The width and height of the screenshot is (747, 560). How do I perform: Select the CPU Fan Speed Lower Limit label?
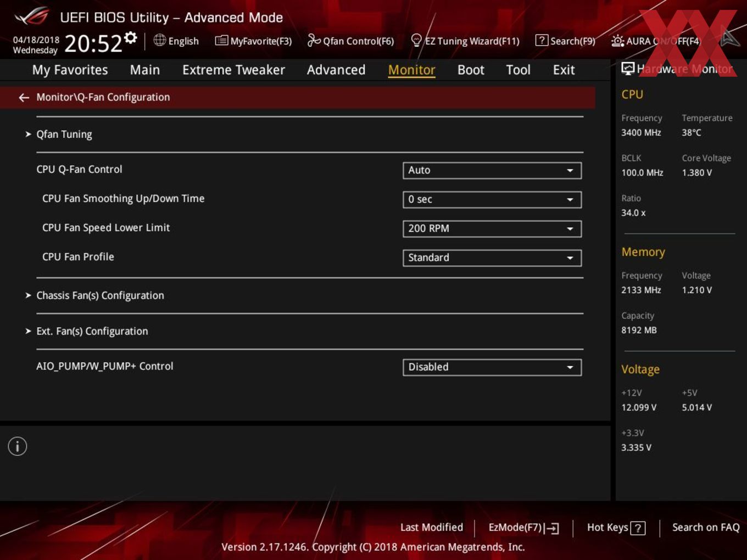click(106, 228)
